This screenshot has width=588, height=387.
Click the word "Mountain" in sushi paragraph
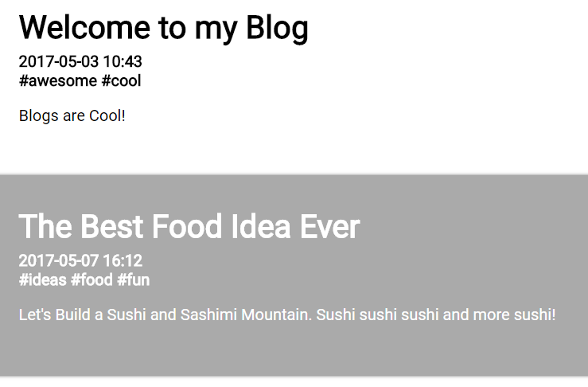click(x=276, y=315)
